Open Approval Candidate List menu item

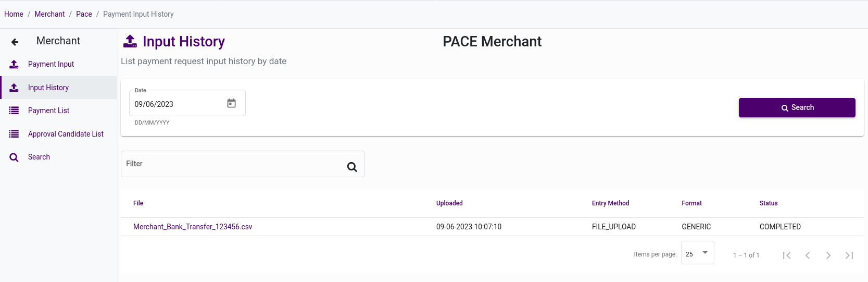(66, 134)
